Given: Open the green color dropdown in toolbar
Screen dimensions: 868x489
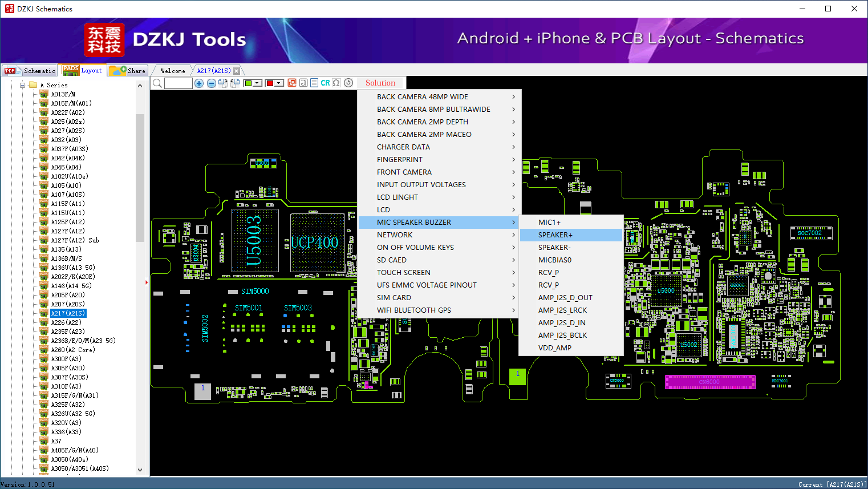Looking at the screenshot, I should tap(257, 83).
